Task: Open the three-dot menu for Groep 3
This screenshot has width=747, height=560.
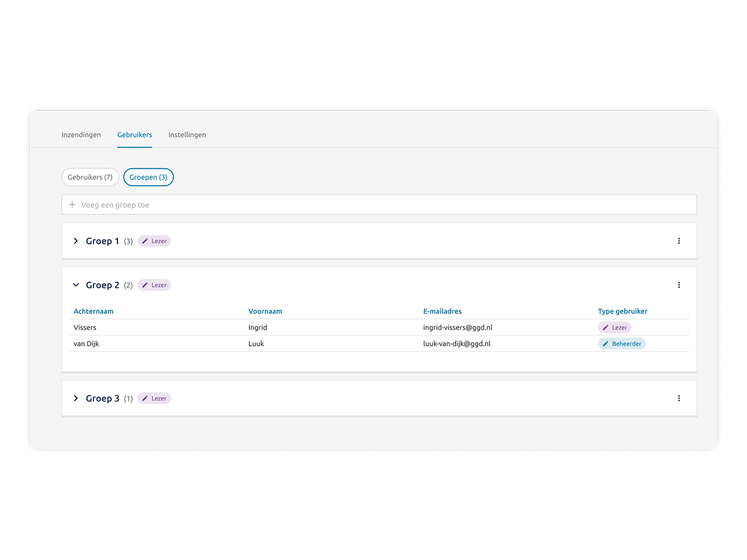Action: tap(679, 398)
